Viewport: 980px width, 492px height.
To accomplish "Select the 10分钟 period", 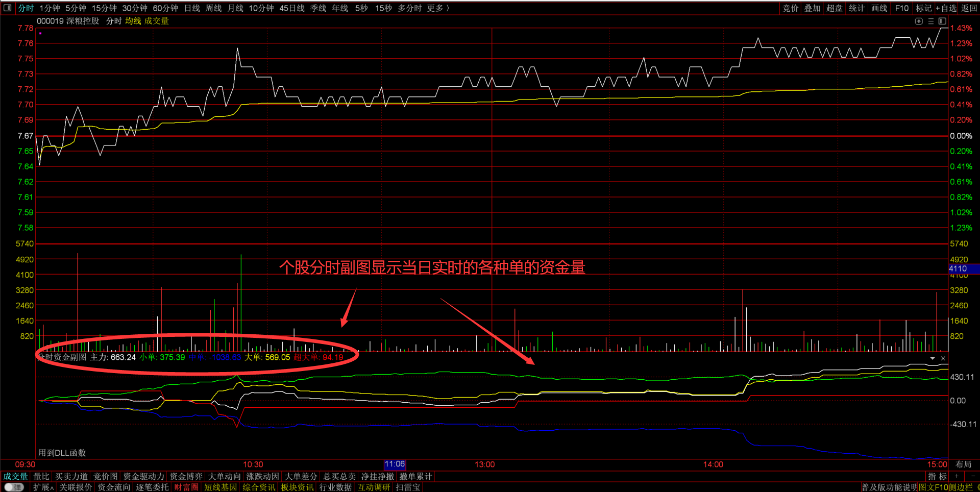I will (261, 8).
